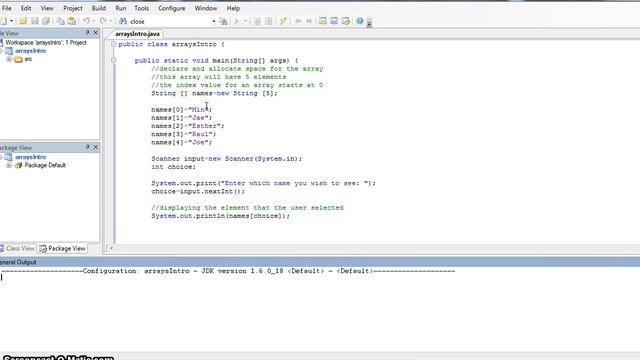Click the Undo toolbar icon

pos(86,21)
